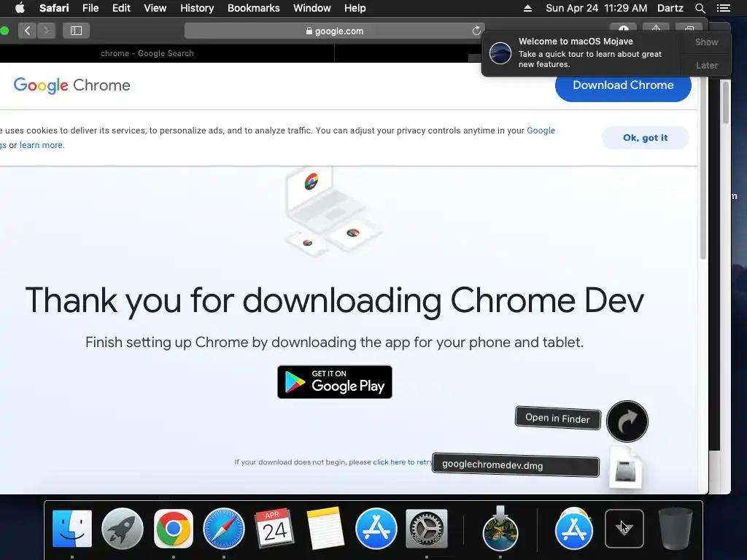Open Google Chrome from the Dock
Image resolution: width=747 pixels, height=560 pixels.
click(x=174, y=529)
